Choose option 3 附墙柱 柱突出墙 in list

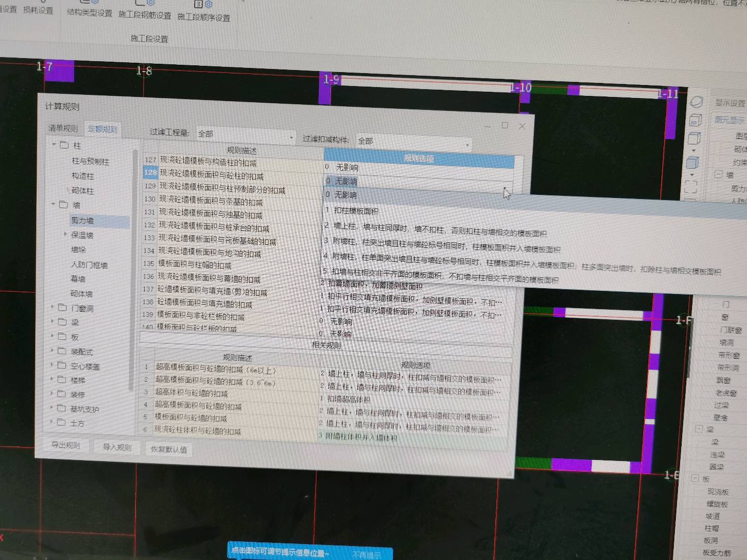coord(442,245)
